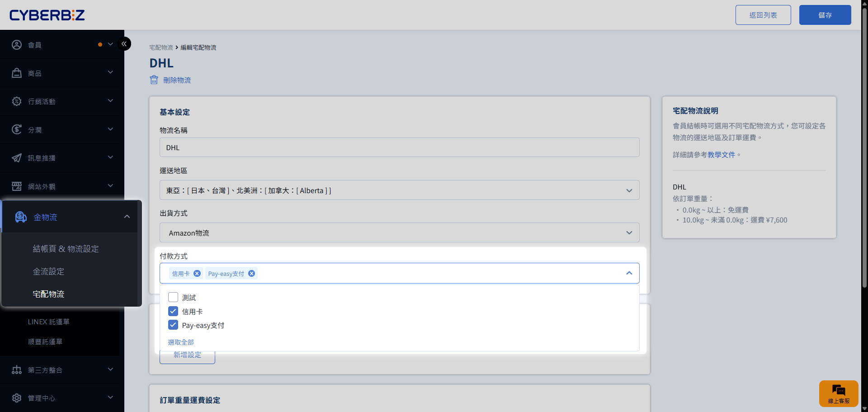The height and width of the screenshot is (412, 868).
Task: Click the 網站外觀 storefront icon
Action: (x=17, y=186)
